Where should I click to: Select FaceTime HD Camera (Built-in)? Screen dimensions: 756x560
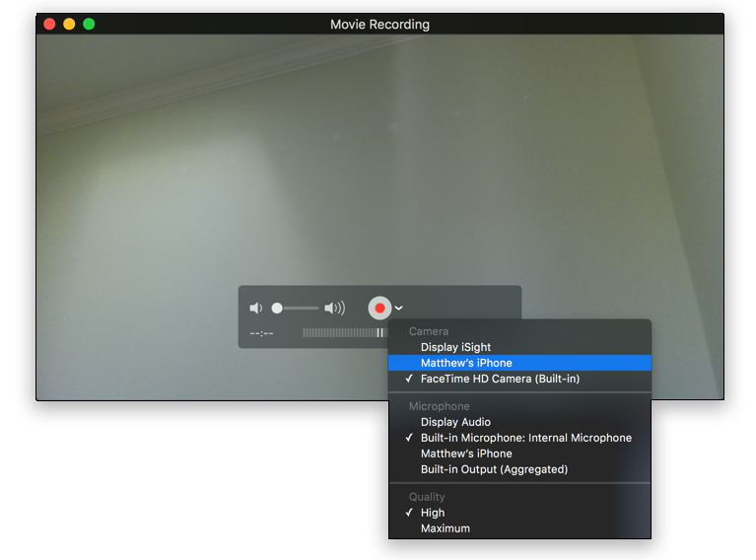[x=519, y=379]
